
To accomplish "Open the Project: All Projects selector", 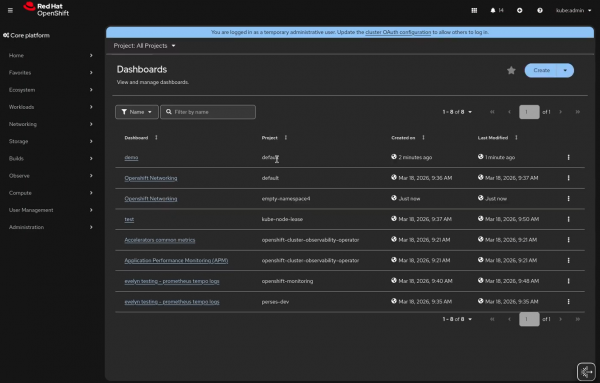I will coord(144,46).
